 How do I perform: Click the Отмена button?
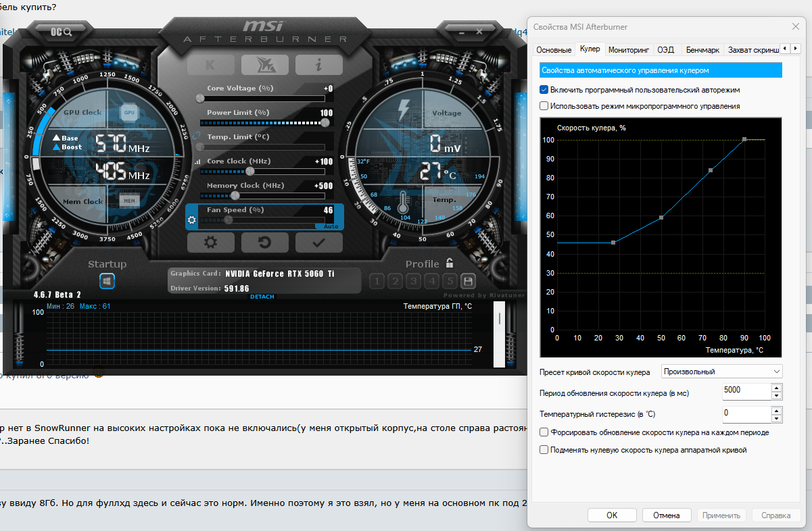(x=667, y=515)
